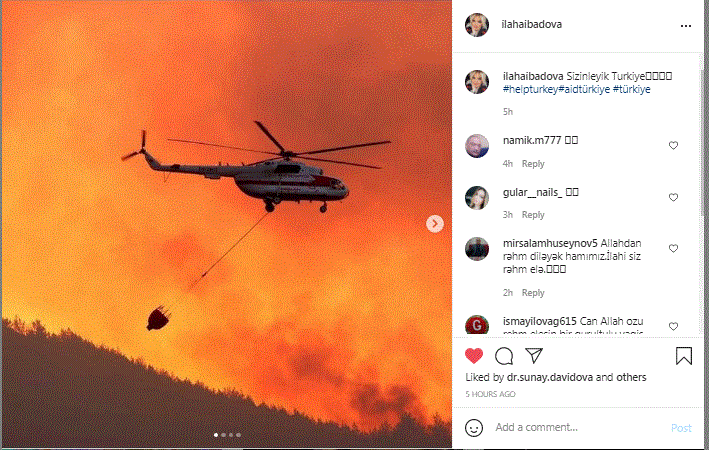Like namik.m777's comment
This screenshot has width=709, height=450.
pos(673,145)
